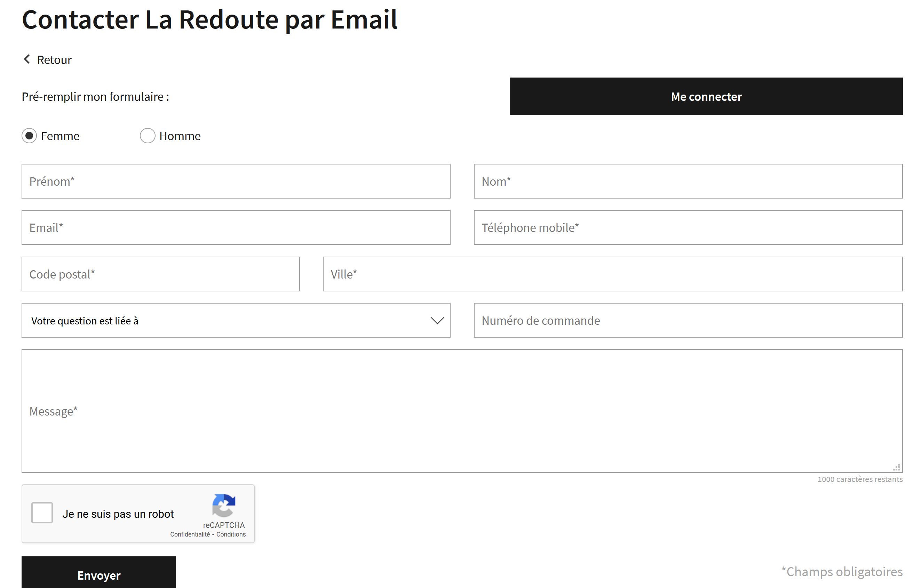Screen dimensions: 913x588
Task: Click the Code postal field
Action: (160, 274)
